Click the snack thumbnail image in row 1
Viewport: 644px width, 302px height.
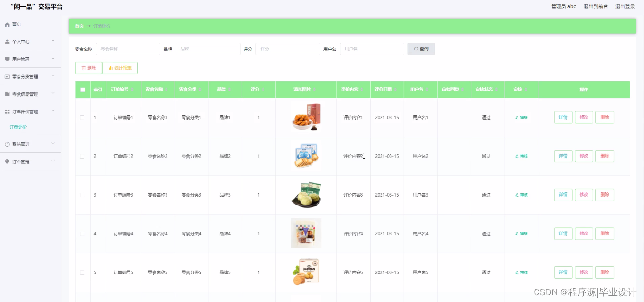[x=306, y=117]
